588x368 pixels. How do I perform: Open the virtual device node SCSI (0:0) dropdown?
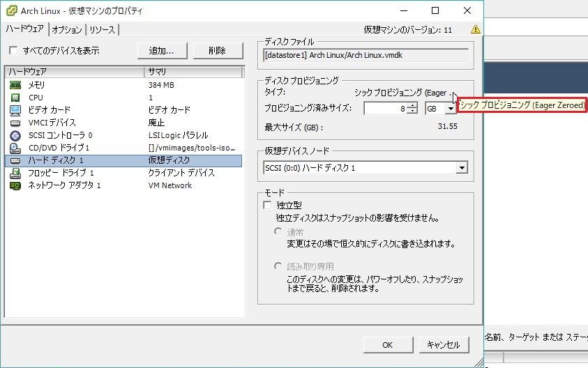[462, 167]
